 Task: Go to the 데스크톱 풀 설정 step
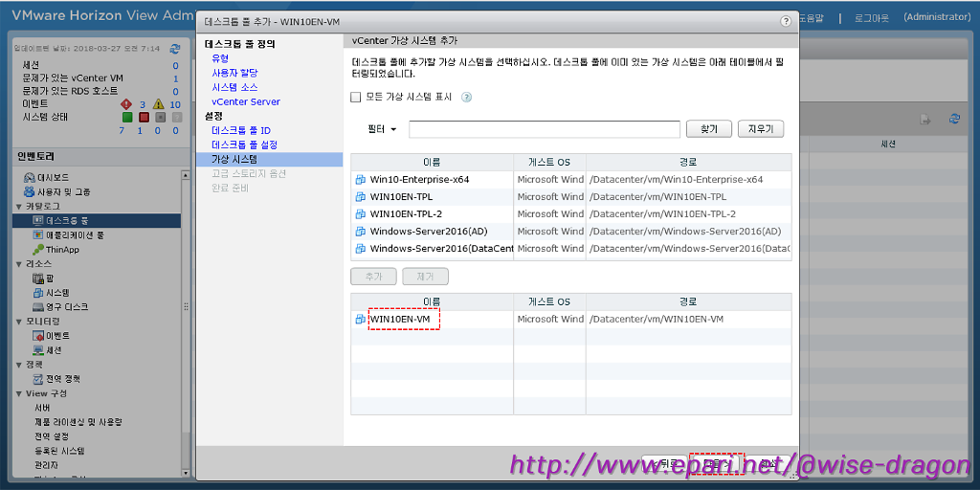244,145
